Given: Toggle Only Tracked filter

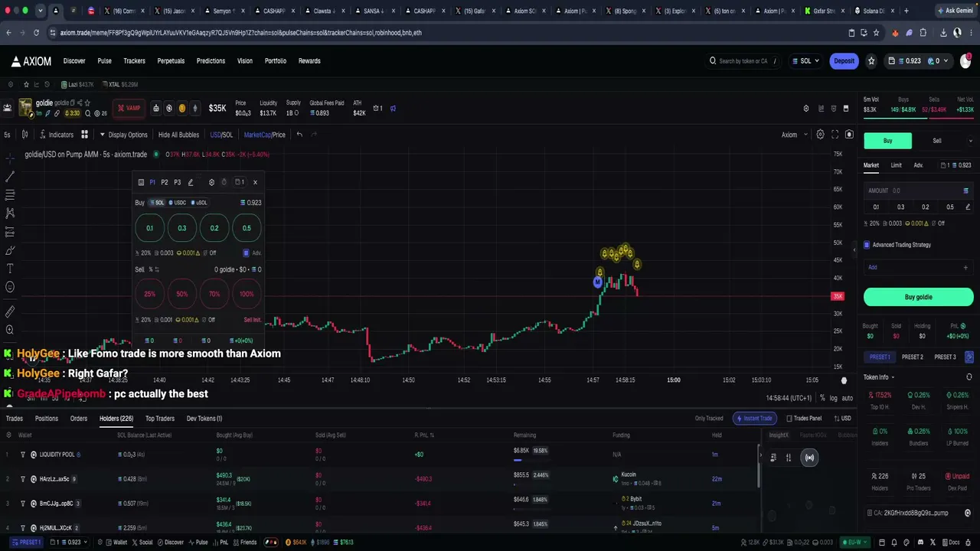Looking at the screenshot, I should click(709, 419).
